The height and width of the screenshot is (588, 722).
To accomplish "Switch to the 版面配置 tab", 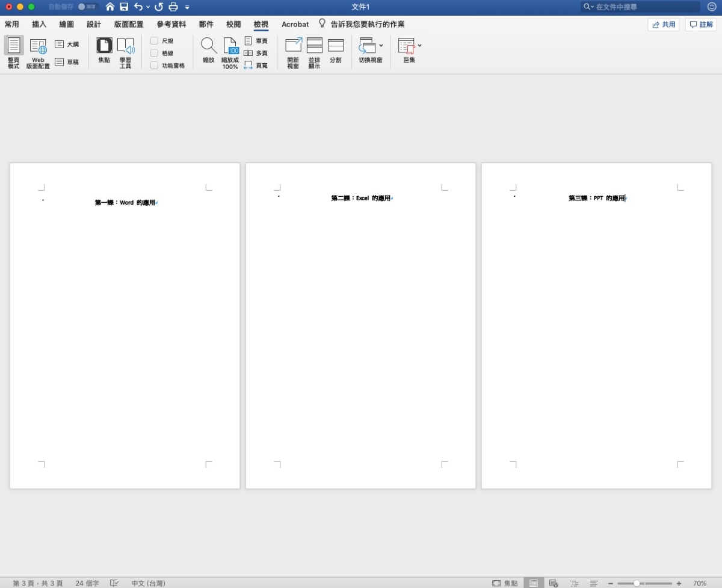I will [x=129, y=25].
